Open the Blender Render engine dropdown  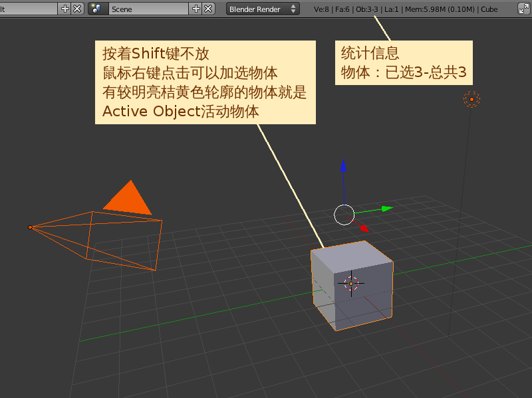pos(263,9)
